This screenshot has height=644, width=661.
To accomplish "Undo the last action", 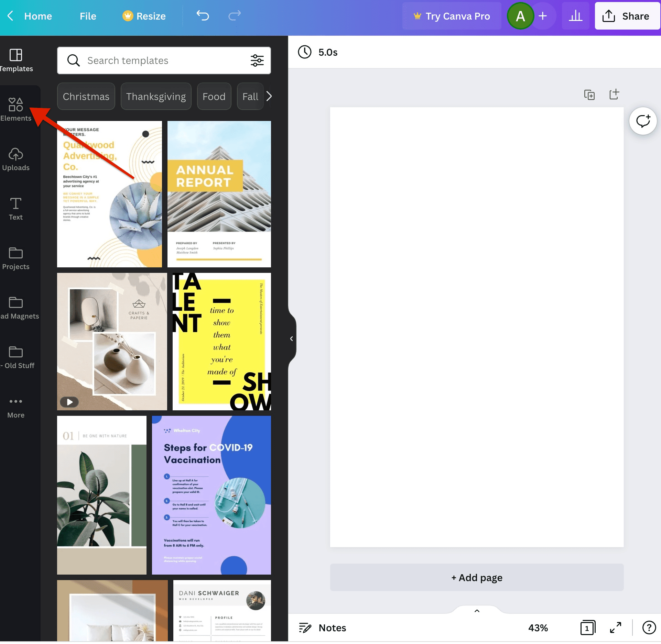I will coord(202,15).
